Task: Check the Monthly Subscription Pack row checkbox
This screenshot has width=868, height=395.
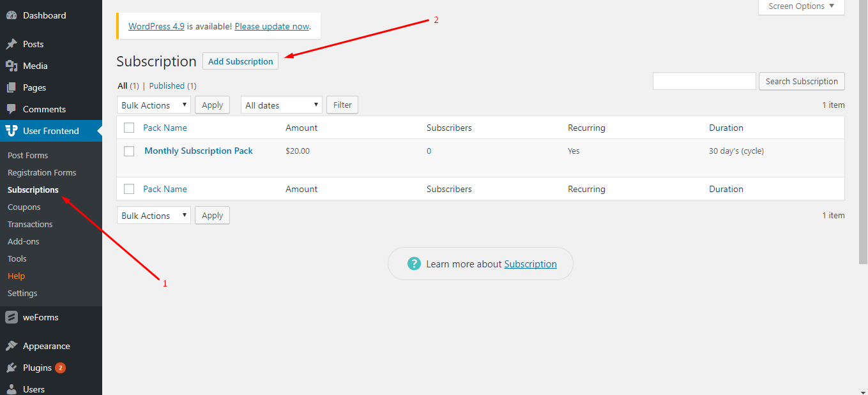Action: point(129,151)
